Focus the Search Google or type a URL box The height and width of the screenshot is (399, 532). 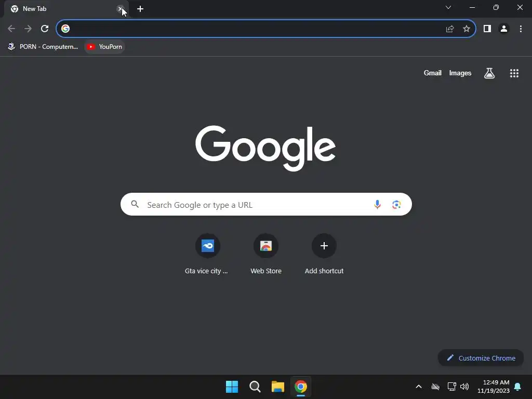point(266,204)
